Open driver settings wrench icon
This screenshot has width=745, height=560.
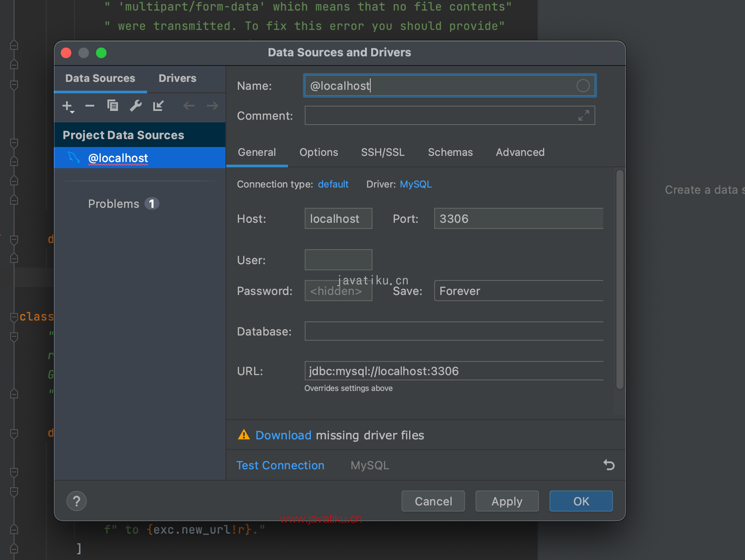click(136, 106)
